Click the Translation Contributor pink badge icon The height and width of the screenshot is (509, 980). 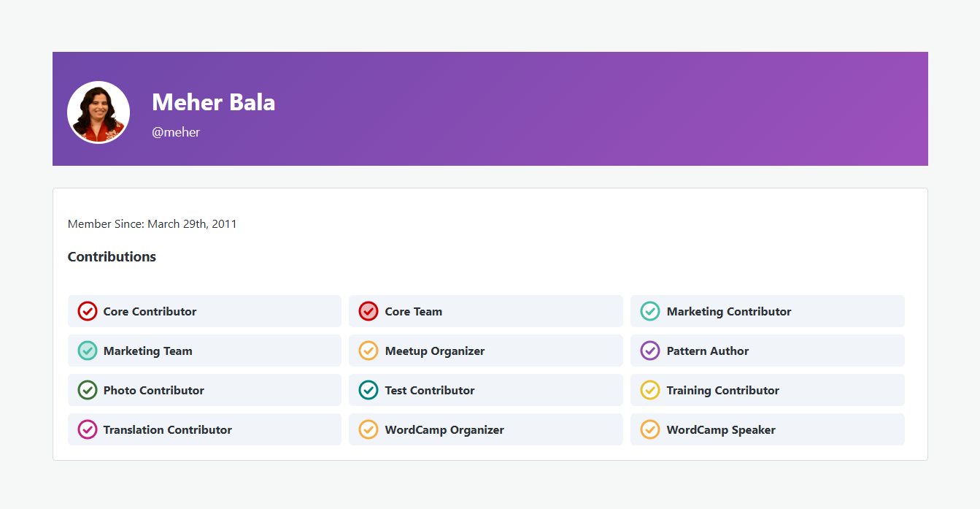click(x=88, y=429)
